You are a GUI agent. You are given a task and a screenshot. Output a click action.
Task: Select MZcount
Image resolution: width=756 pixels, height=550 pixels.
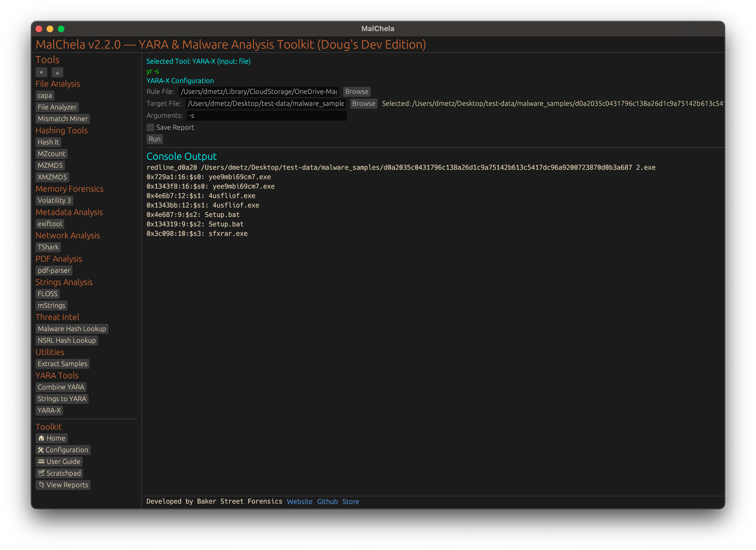coord(51,154)
